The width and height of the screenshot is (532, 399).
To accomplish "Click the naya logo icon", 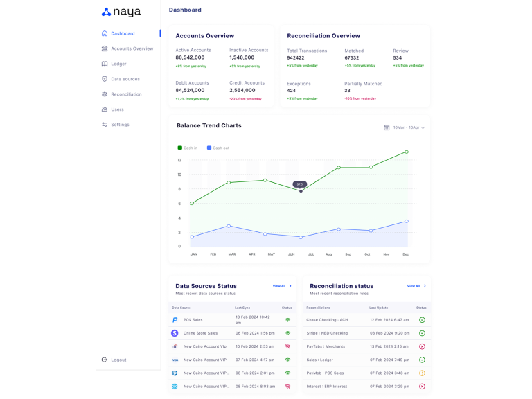I will (x=106, y=12).
